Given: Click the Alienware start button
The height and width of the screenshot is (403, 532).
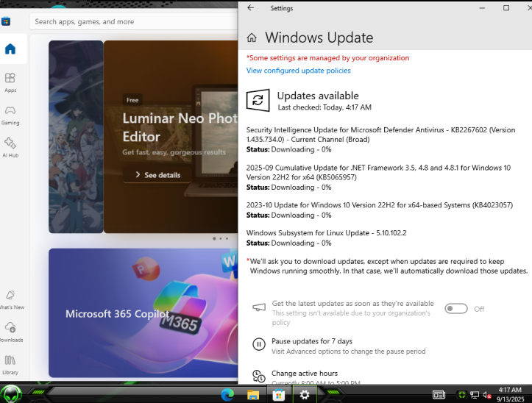Looking at the screenshot, I should click(x=11, y=394).
